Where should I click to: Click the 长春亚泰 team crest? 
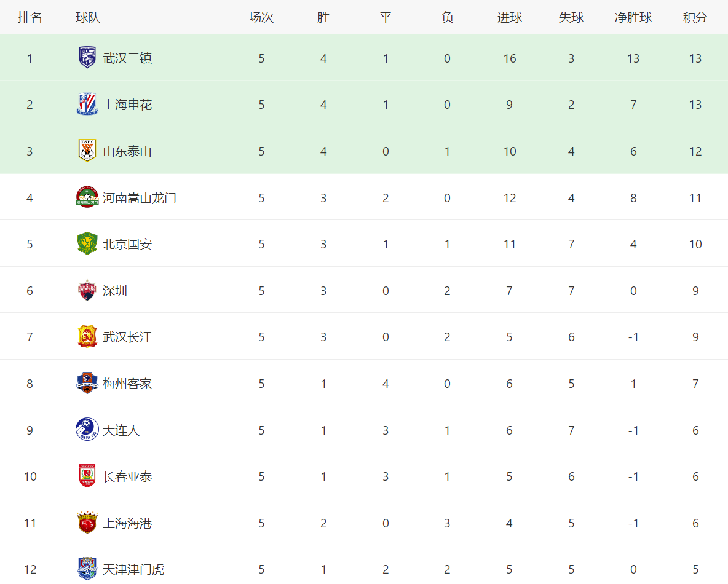(x=87, y=476)
